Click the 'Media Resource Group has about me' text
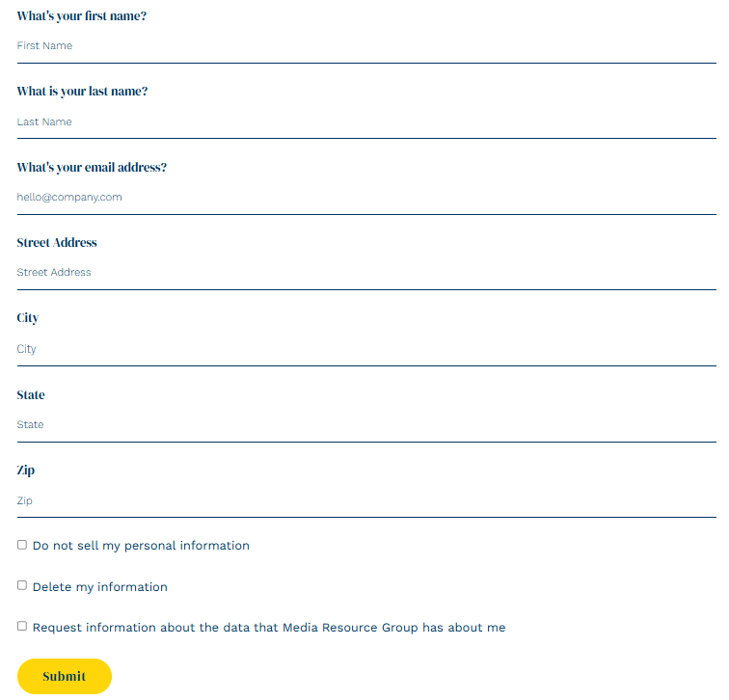Screen dimensions: 729x700 coord(393,628)
